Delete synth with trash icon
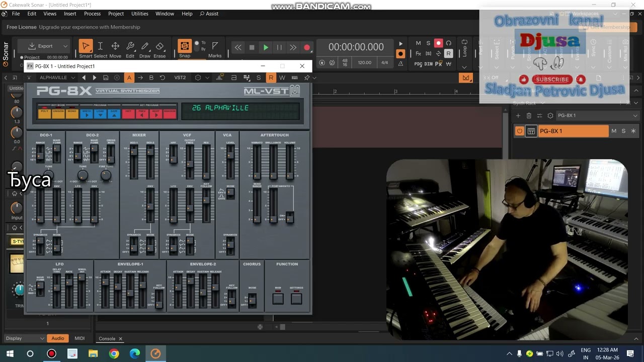This screenshot has width=644, height=362. point(529,116)
